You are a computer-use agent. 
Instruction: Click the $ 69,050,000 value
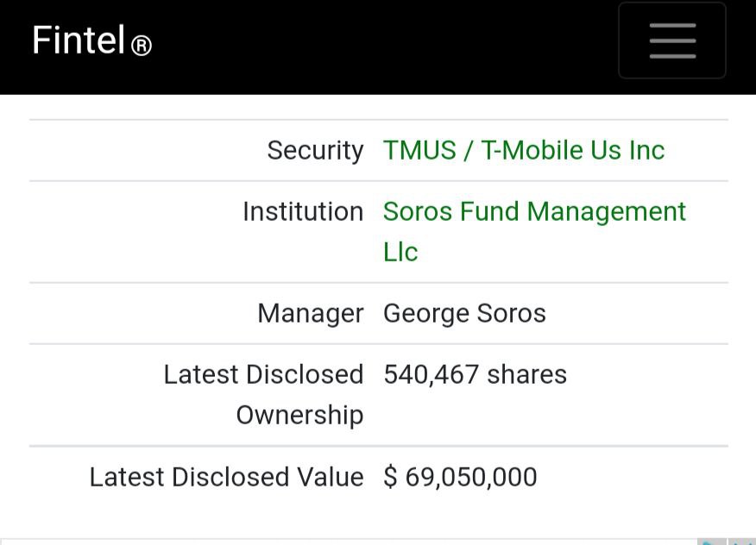(460, 477)
